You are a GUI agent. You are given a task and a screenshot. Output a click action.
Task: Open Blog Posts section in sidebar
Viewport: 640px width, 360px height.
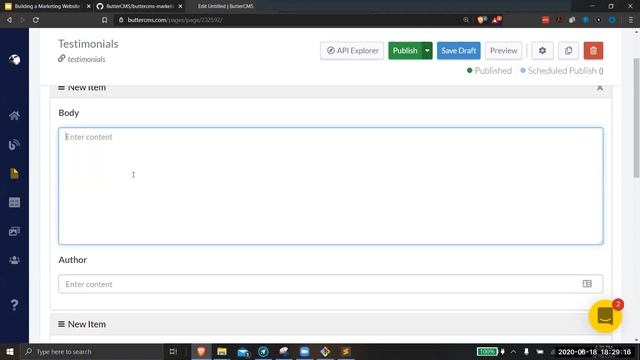(x=14, y=144)
